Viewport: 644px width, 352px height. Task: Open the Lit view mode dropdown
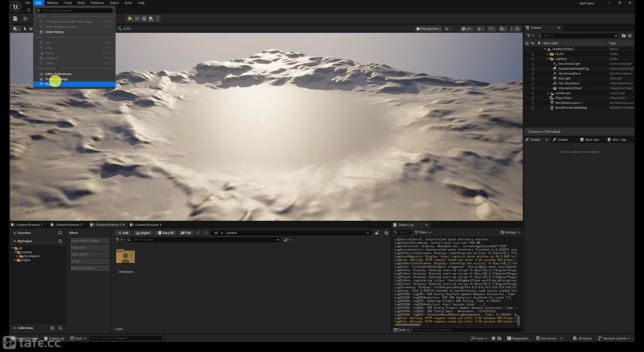click(x=467, y=29)
